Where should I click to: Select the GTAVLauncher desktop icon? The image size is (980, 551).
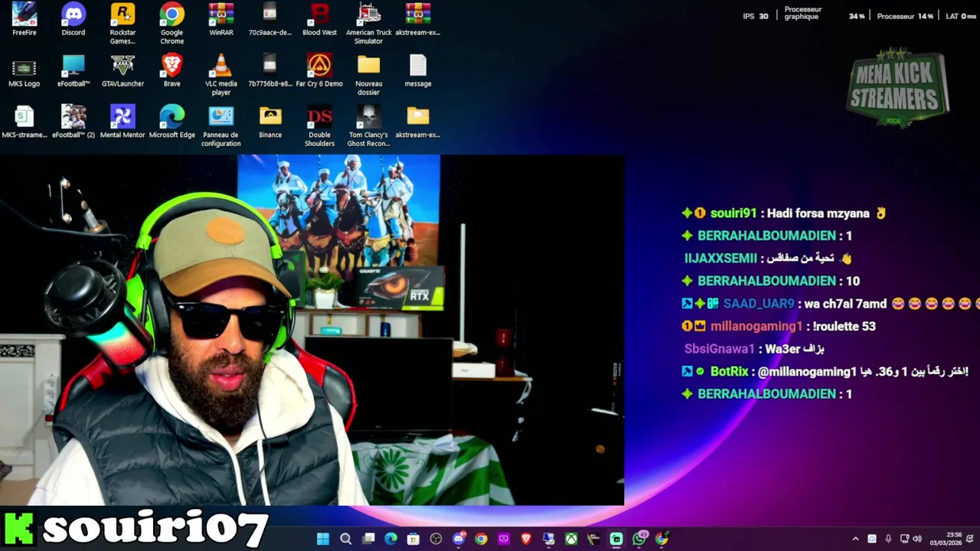tap(122, 71)
